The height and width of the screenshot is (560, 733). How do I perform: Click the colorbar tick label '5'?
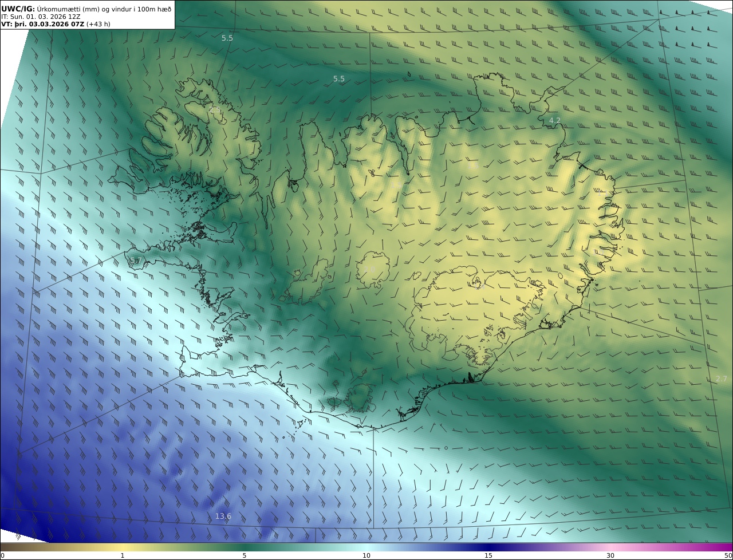click(x=245, y=555)
